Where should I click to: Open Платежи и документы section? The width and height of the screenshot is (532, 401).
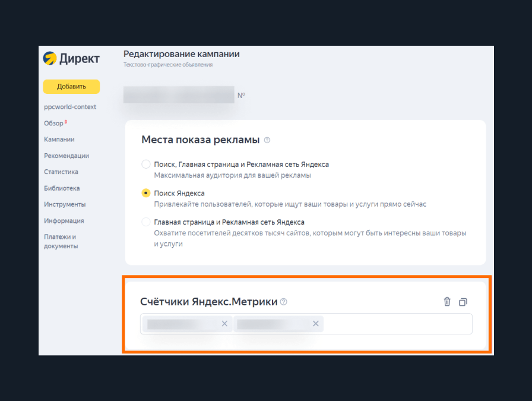[x=61, y=241]
